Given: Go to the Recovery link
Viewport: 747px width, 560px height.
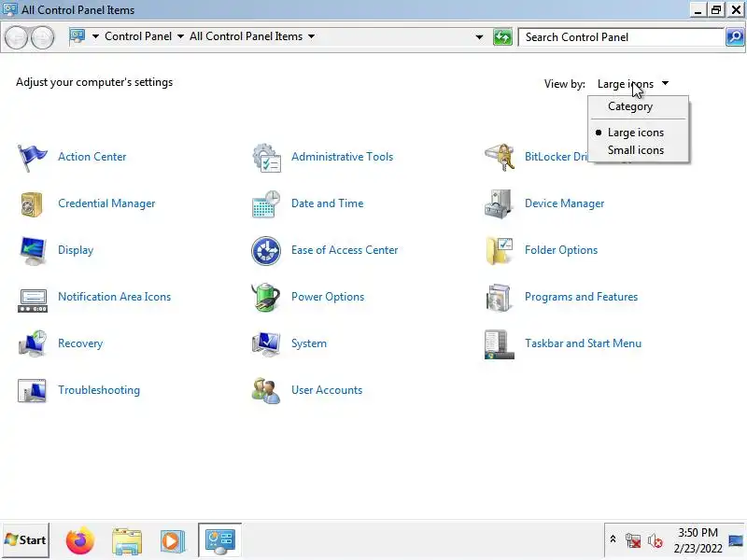Looking at the screenshot, I should 80,343.
